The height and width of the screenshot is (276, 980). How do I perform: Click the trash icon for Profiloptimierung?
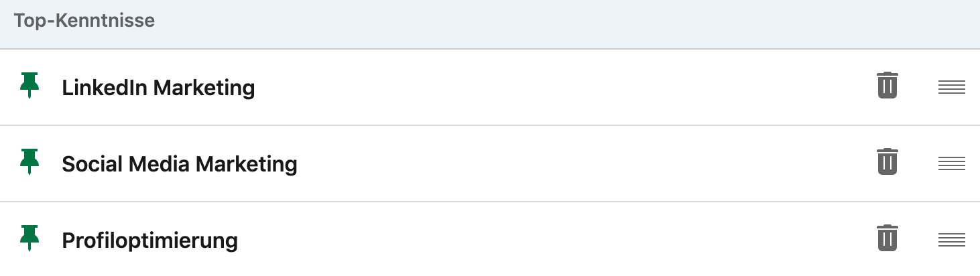887,238
